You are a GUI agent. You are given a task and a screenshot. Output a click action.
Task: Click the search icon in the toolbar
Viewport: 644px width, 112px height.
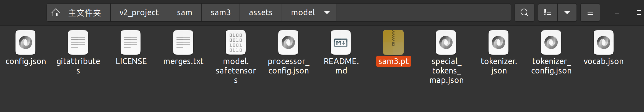pyautogui.click(x=524, y=12)
